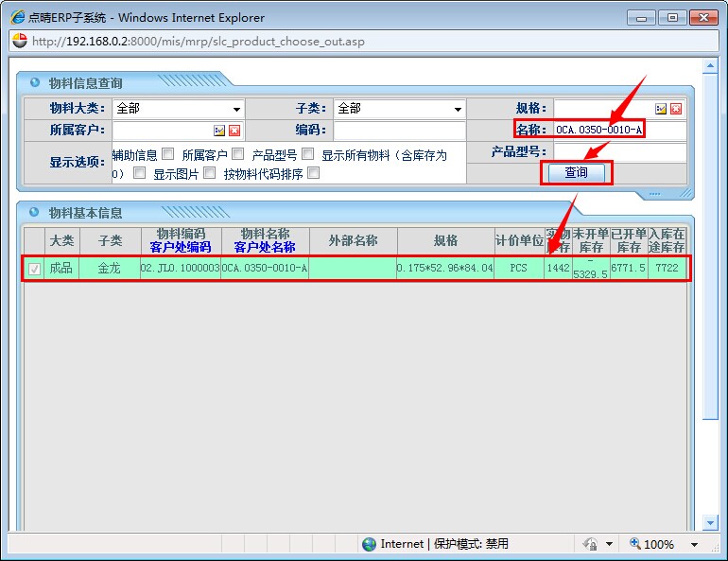Image resolution: width=728 pixels, height=561 pixels.
Task: Click the 规格 input field
Action: (603, 109)
